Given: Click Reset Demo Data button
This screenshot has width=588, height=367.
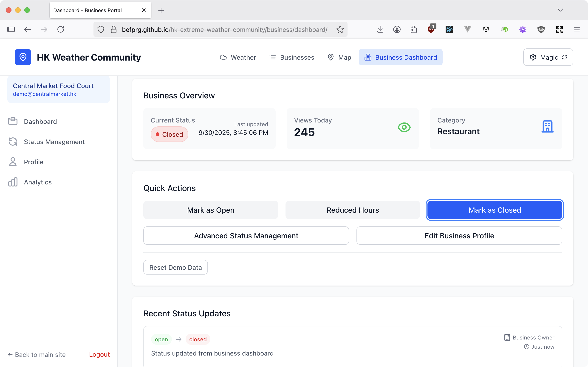Looking at the screenshot, I should (175, 267).
